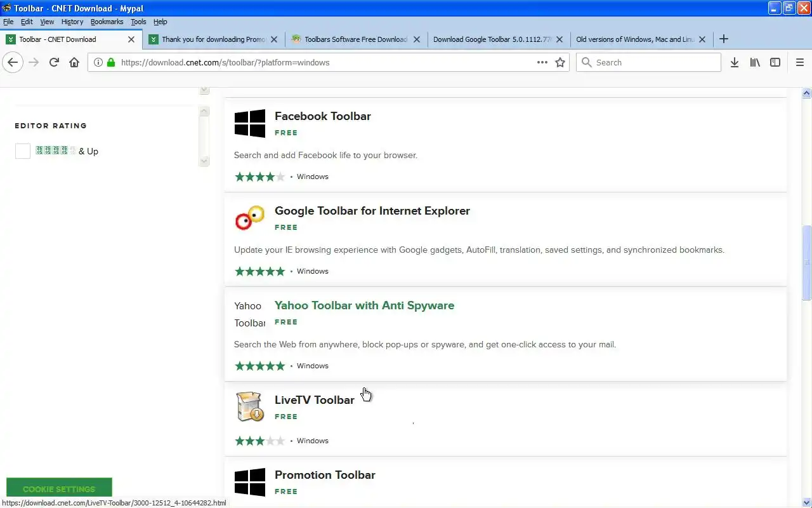The width and height of the screenshot is (812, 508).
Task: Click the Yahoo Toolbar five-star rating
Action: (x=260, y=366)
